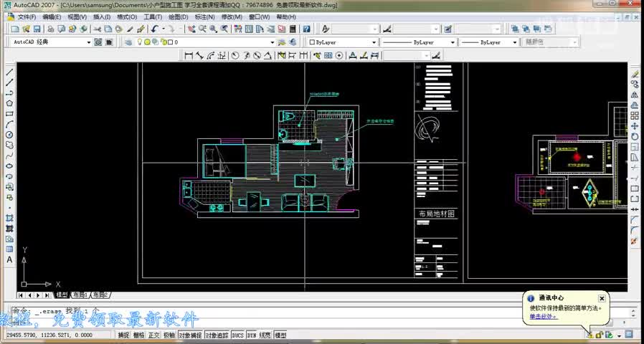Click the Erase tool in modify toolbar

click(635, 75)
